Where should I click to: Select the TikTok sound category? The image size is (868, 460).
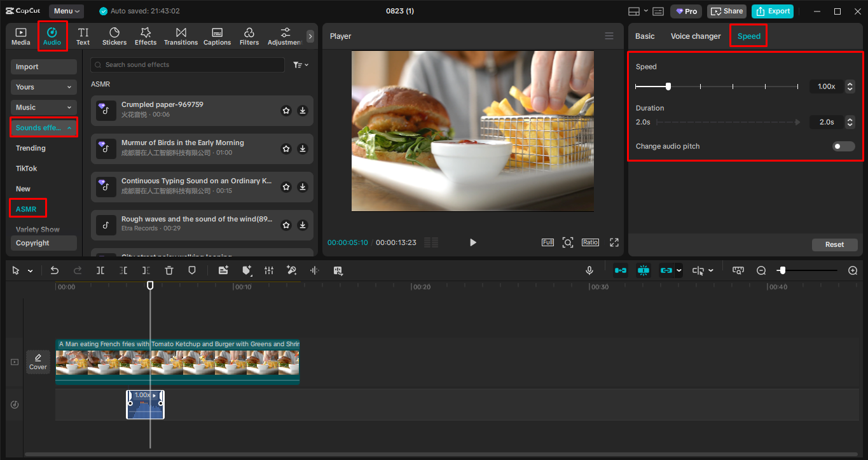click(27, 169)
